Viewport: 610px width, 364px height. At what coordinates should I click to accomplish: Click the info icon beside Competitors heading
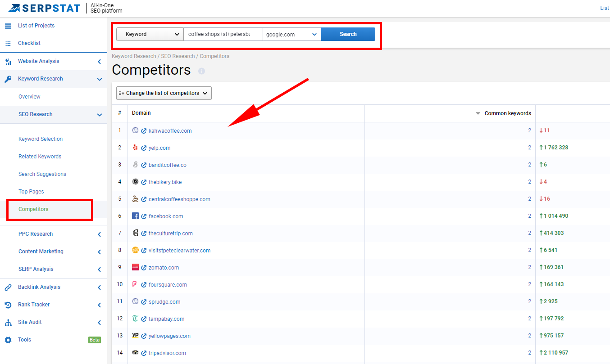[201, 71]
